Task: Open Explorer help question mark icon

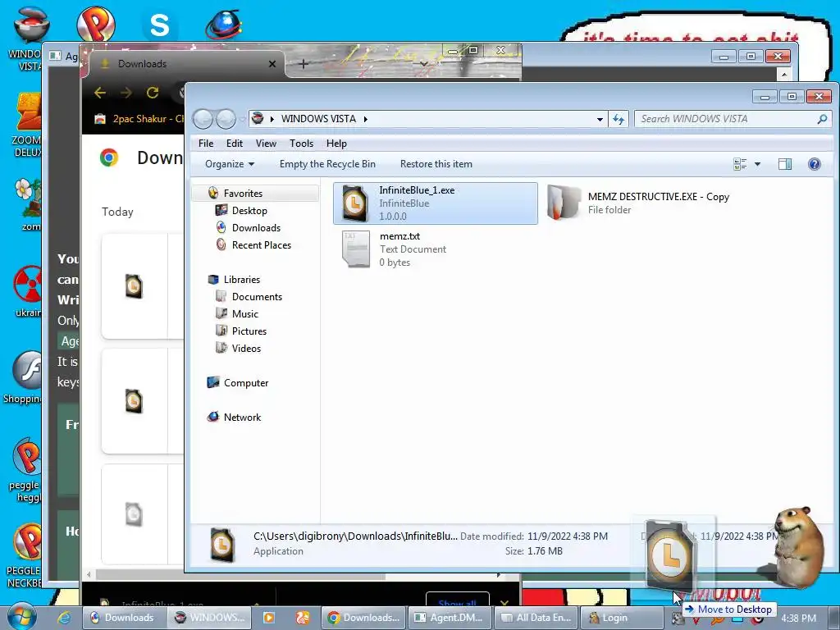Action: tap(814, 164)
